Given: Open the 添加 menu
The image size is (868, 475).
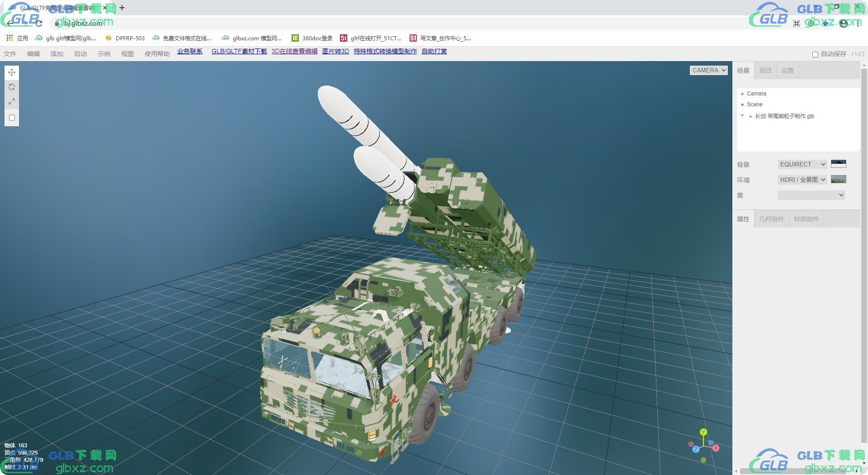Looking at the screenshot, I should 57,54.
